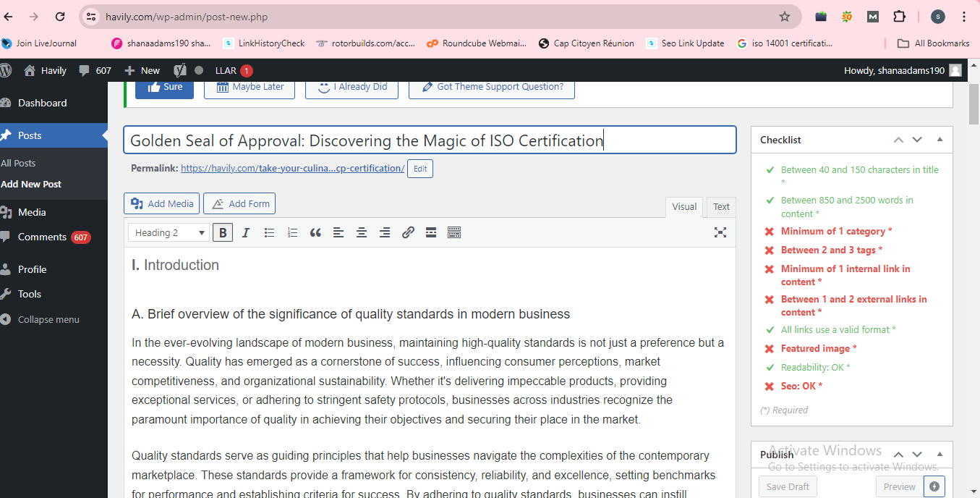
Task: Toggle bold formatting in editor toolbar
Action: pos(223,232)
